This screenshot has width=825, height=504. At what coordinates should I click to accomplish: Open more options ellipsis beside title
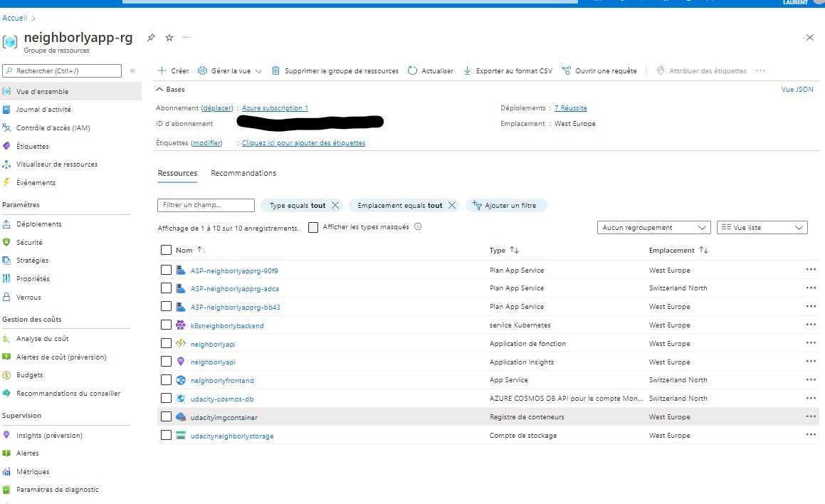point(187,37)
